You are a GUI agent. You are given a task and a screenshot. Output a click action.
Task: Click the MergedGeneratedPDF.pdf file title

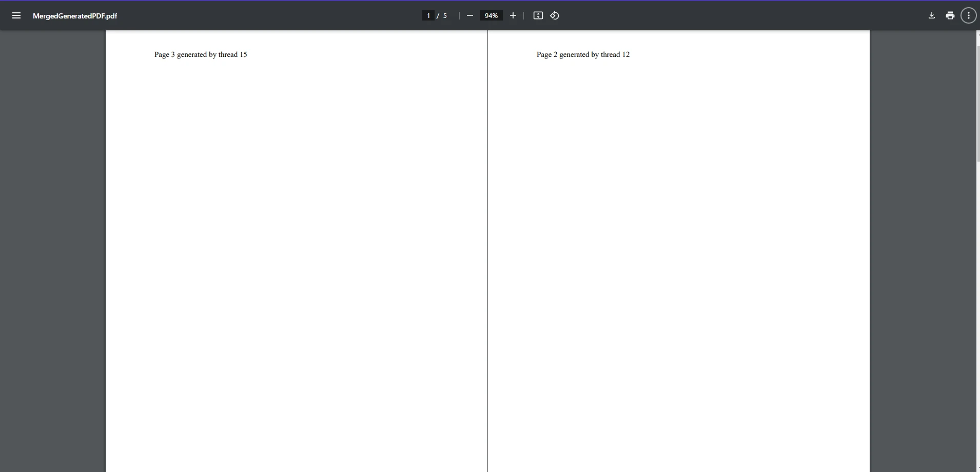pos(75,16)
